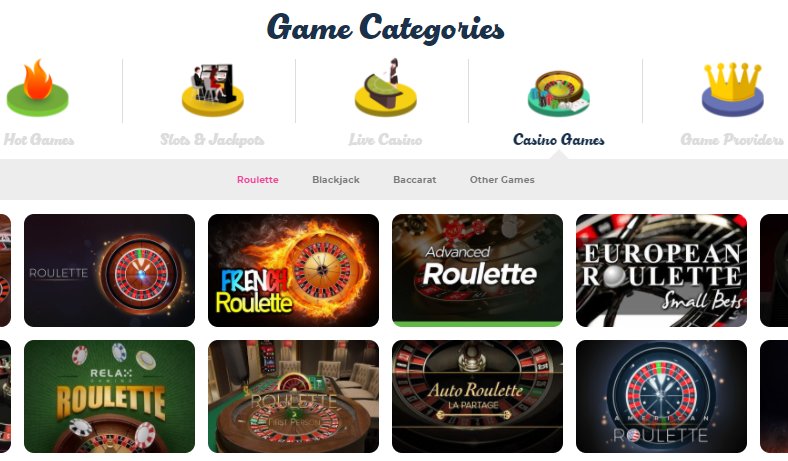
Task: Open the Other Games filter
Action: coord(502,179)
